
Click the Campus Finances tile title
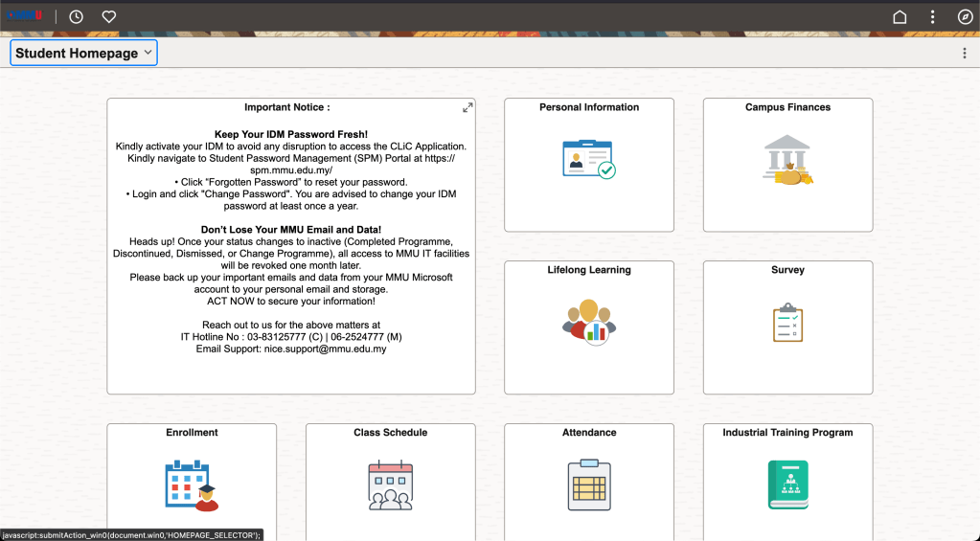point(787,107)
